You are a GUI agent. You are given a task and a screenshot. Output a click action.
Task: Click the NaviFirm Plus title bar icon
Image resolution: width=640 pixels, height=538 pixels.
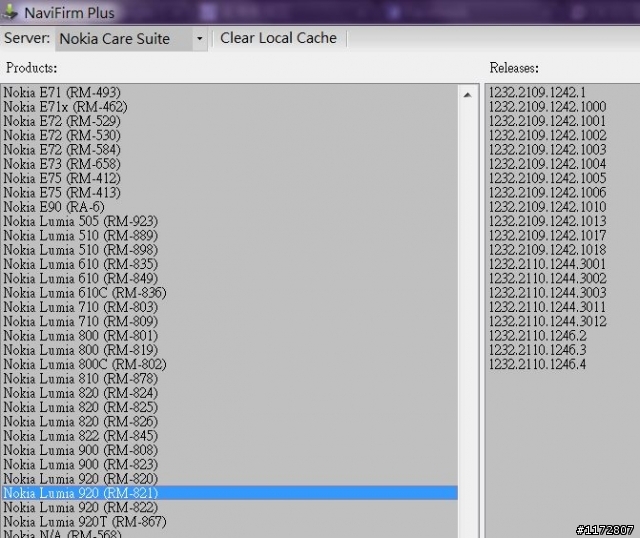click(x=9, y=12)
